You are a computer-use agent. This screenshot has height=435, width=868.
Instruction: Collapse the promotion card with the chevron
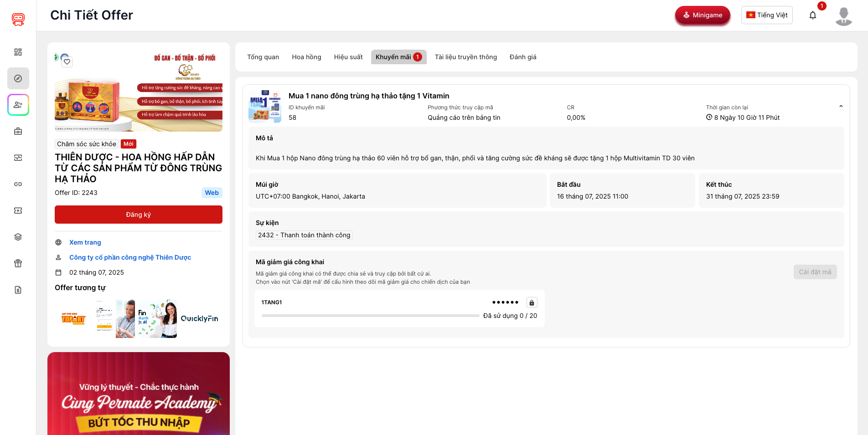pos(841,106)
